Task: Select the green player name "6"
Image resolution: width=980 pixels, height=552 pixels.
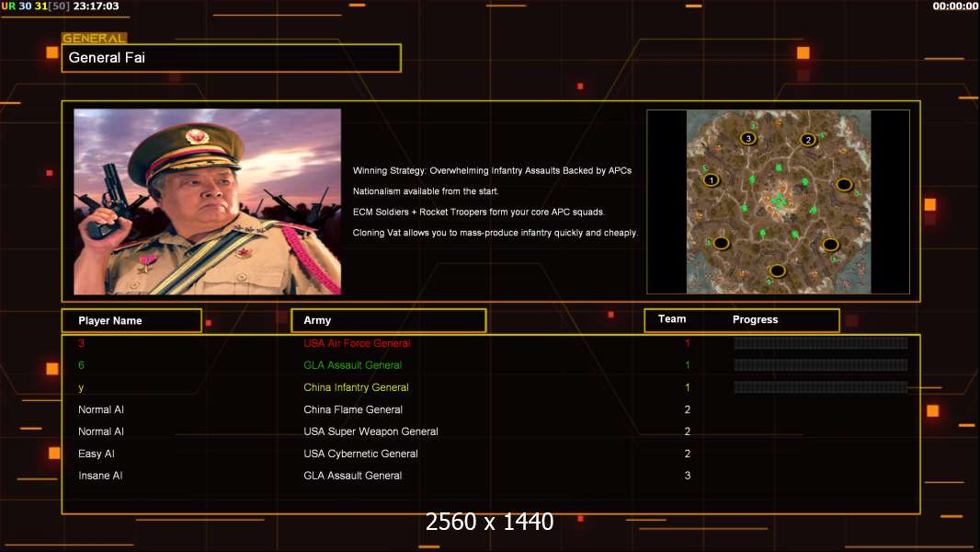Action: 81,365
